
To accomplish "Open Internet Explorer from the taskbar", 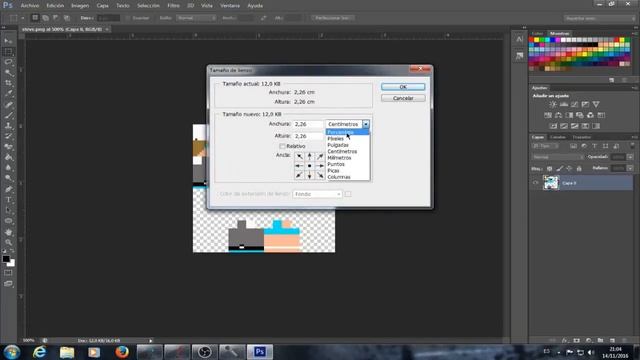I will pyautogui.click(x=40, y=352).
